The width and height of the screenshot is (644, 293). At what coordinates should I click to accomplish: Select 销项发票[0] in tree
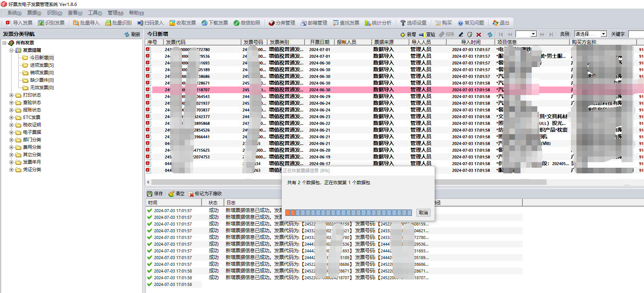coord(42,73)
